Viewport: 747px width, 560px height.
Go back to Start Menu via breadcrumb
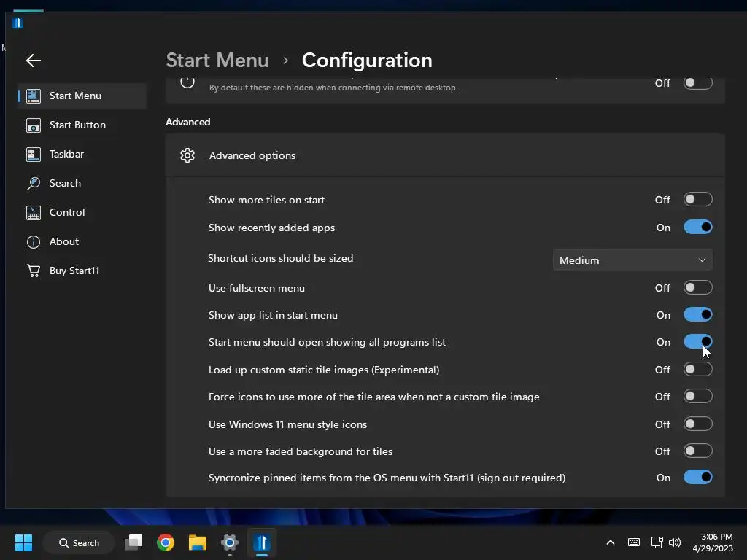point(217,61)
